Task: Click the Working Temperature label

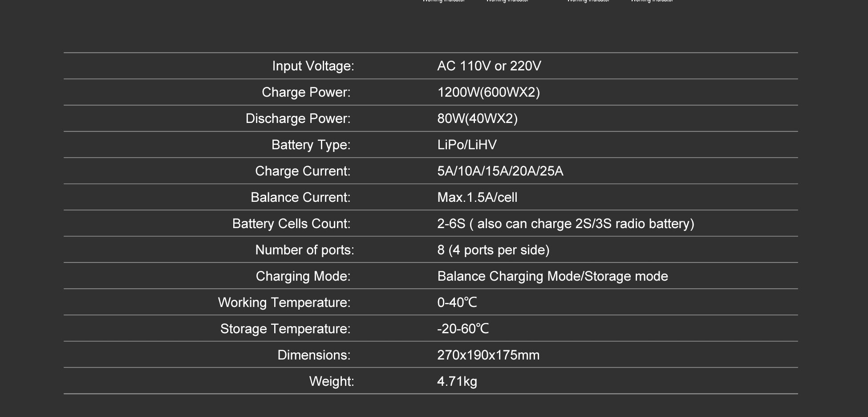Action: tap(284, 303)
